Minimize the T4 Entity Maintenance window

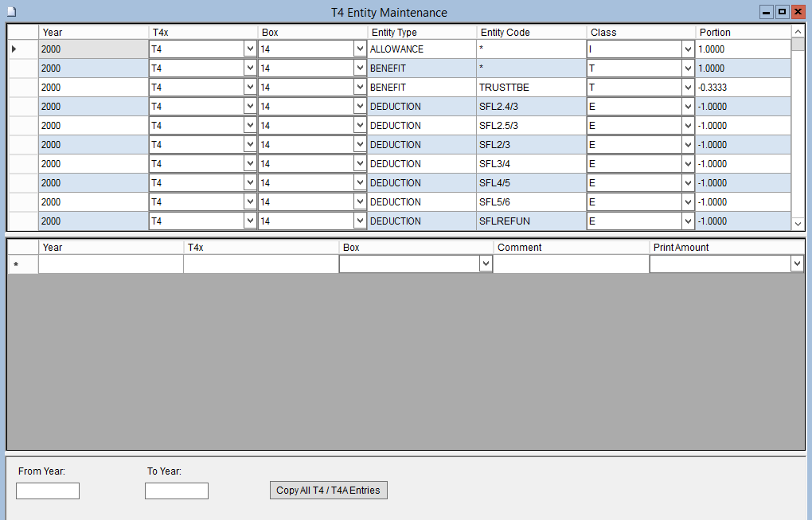coord(766,12)
